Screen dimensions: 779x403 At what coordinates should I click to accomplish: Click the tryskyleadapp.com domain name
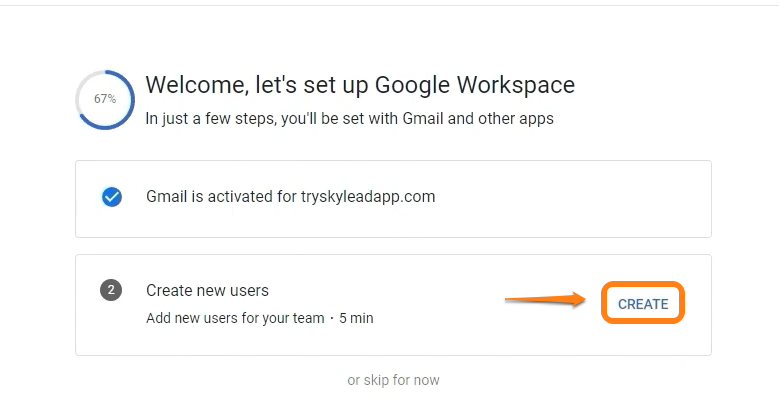point(369,196)
